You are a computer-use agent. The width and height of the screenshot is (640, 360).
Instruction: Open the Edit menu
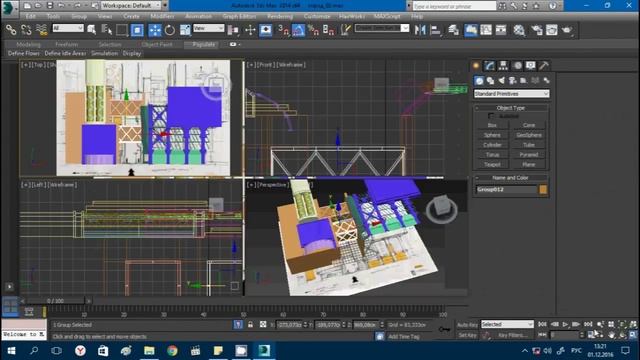(31, 16)
